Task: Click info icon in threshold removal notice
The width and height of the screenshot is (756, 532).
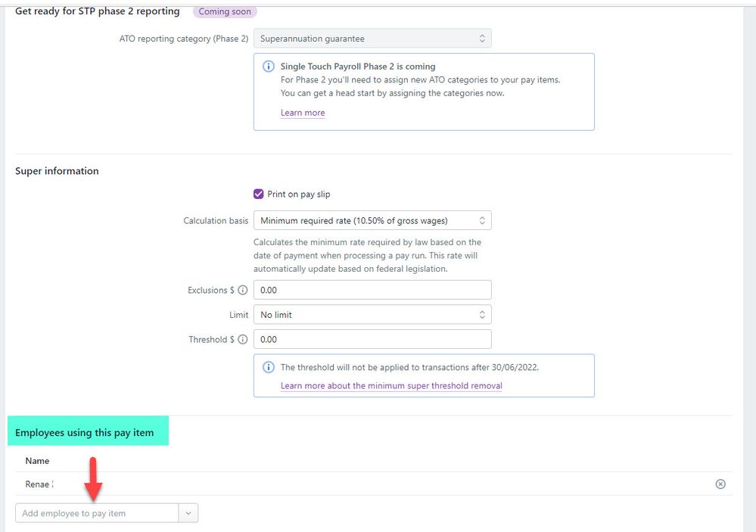Action: coord(268,368)
